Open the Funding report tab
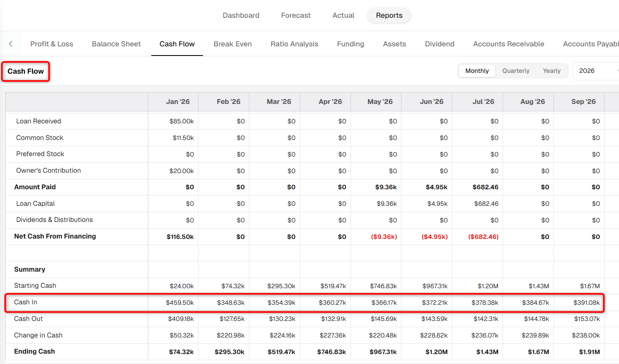This screenshot has height=364, width=619. pos(351,44)
